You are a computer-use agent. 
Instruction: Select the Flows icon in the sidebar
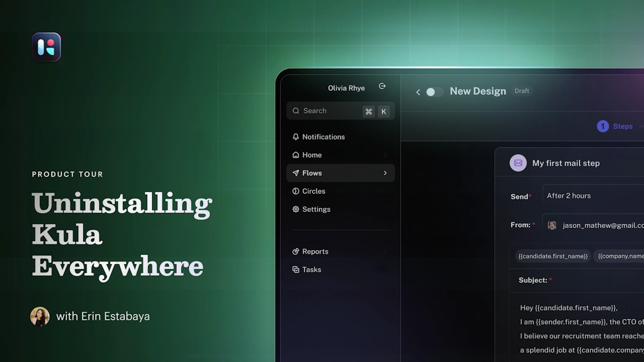[296, 173]
